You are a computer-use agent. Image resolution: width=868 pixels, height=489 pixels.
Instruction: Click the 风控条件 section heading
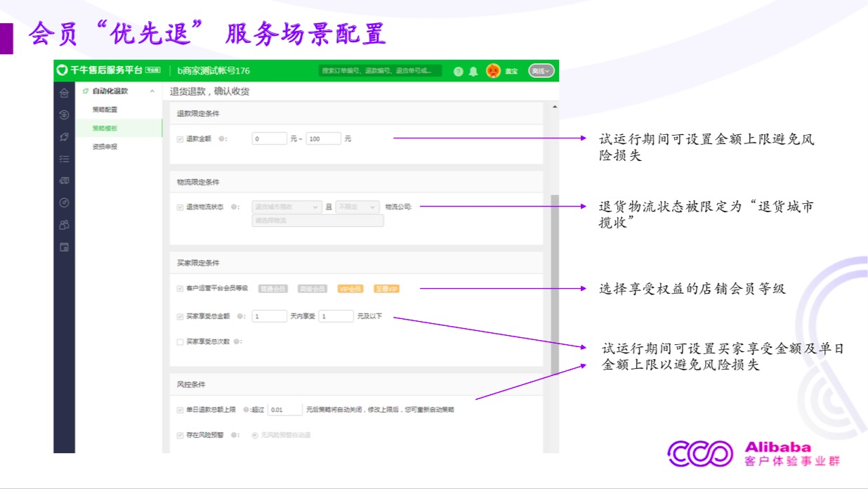click(x=191, y=384)
